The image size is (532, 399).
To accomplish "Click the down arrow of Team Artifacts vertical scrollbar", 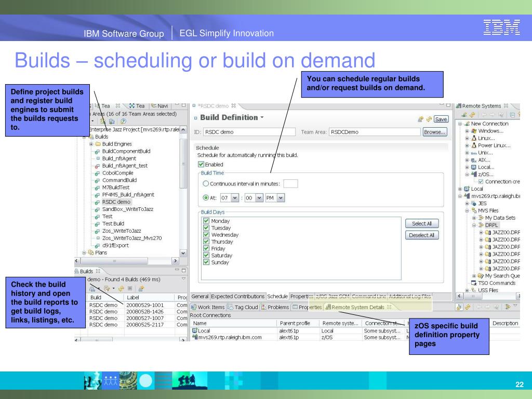I will 183,253.
